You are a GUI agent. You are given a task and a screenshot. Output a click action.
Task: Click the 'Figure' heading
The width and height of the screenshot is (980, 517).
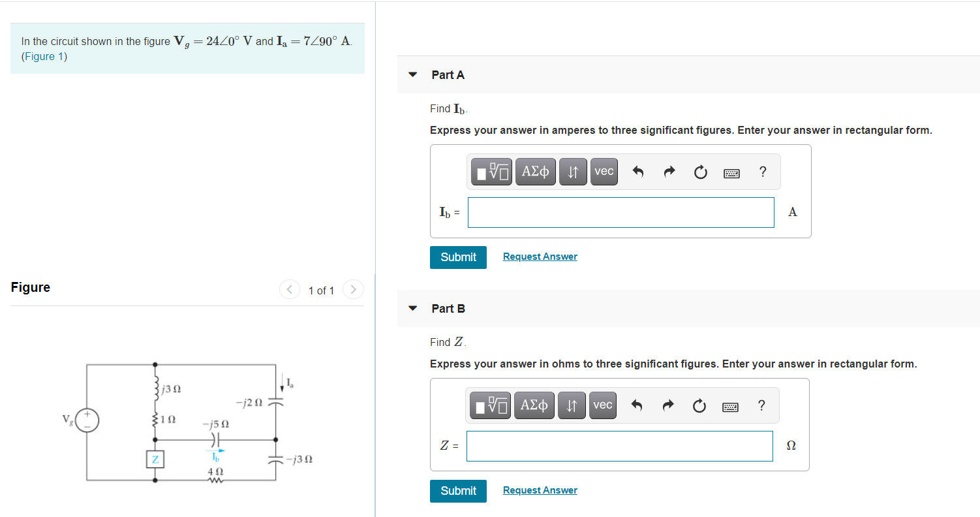(31, 287)
